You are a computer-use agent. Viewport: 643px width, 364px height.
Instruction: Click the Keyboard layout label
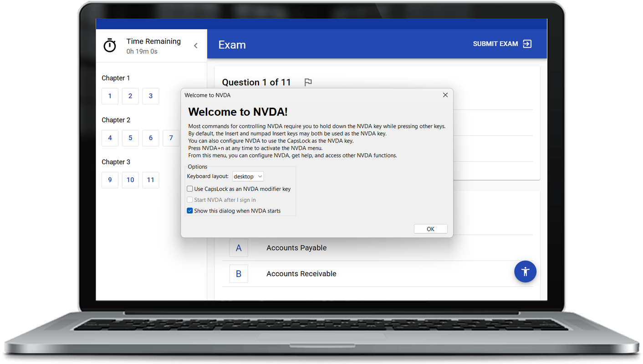click(208, 177)
